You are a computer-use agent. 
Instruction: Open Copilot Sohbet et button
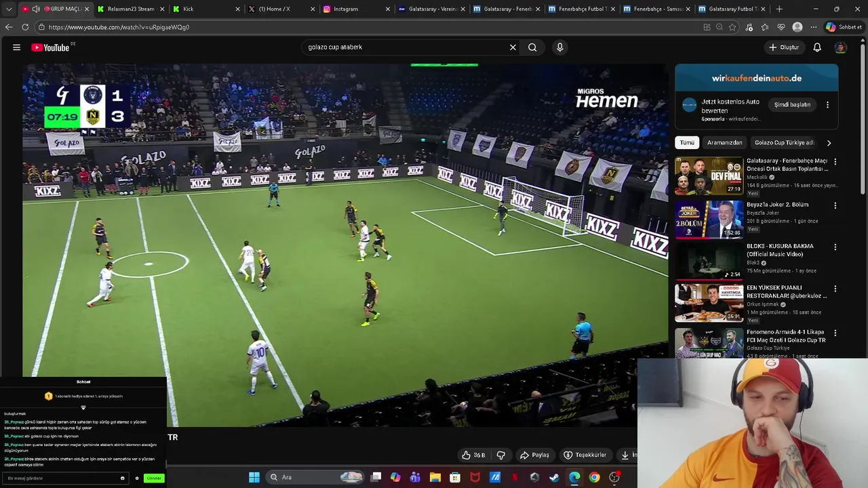(844, 27)
